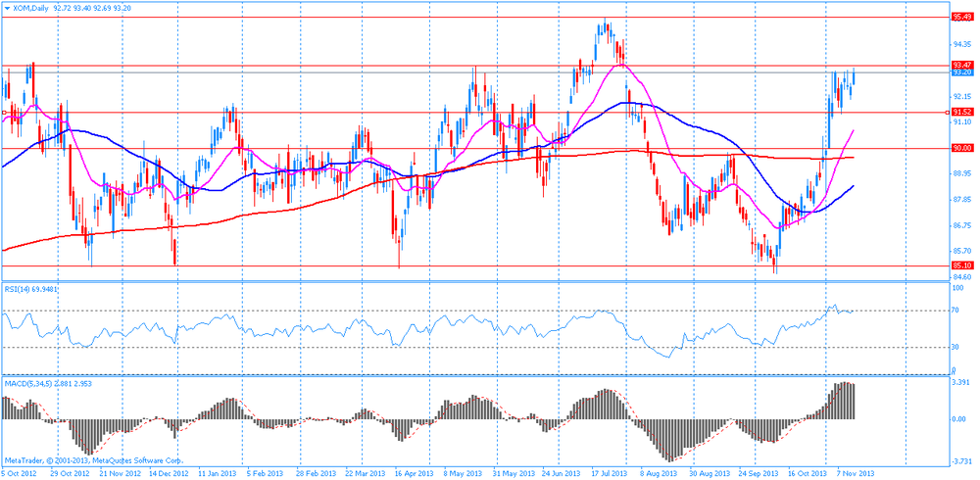The width and height of the screenshot is (980, 480).
Task: Select the 95.49 red price level label
Action: (962, 17)
